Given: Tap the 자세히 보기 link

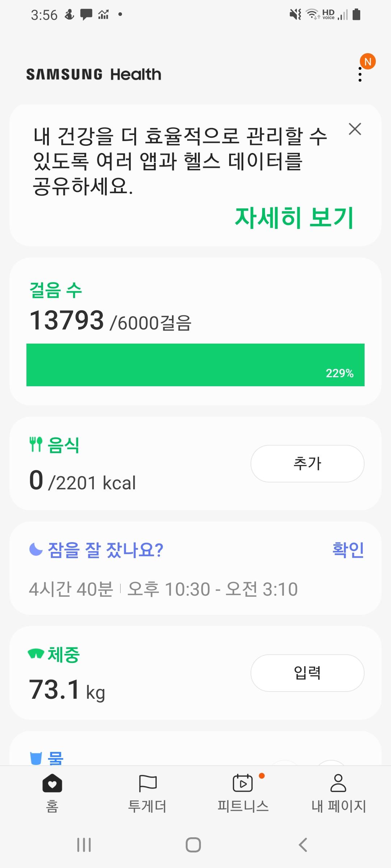Looking at the screenshot, I should tap(294, 218).
